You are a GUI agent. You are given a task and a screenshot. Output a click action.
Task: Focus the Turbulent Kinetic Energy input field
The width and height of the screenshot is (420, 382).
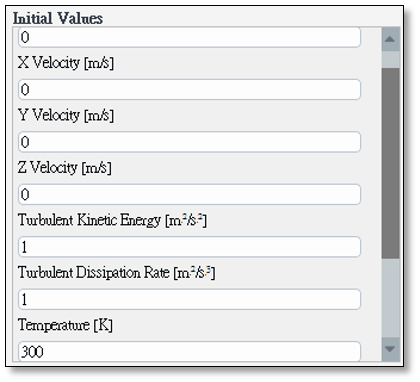(x=189, y=247)
